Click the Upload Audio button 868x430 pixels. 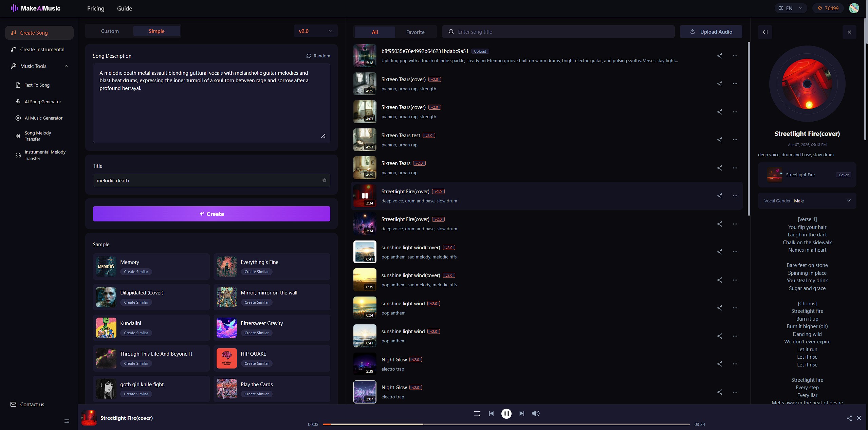[x=711, y=32]
